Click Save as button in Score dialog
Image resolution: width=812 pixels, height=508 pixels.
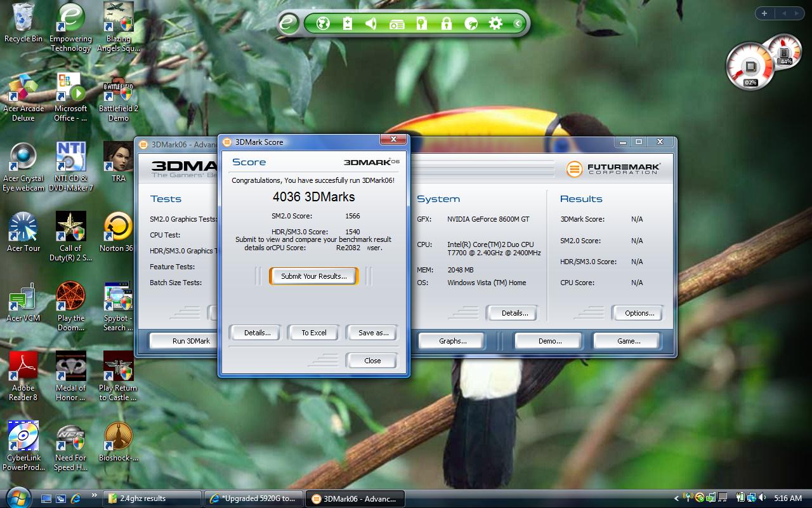[x=372, y=333]
